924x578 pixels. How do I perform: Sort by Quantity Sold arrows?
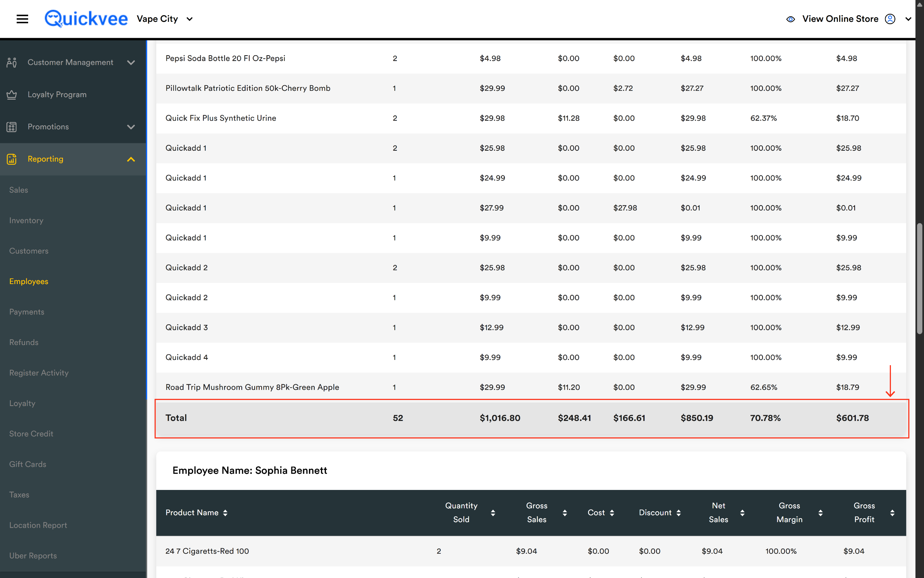[x=493, y=513]
